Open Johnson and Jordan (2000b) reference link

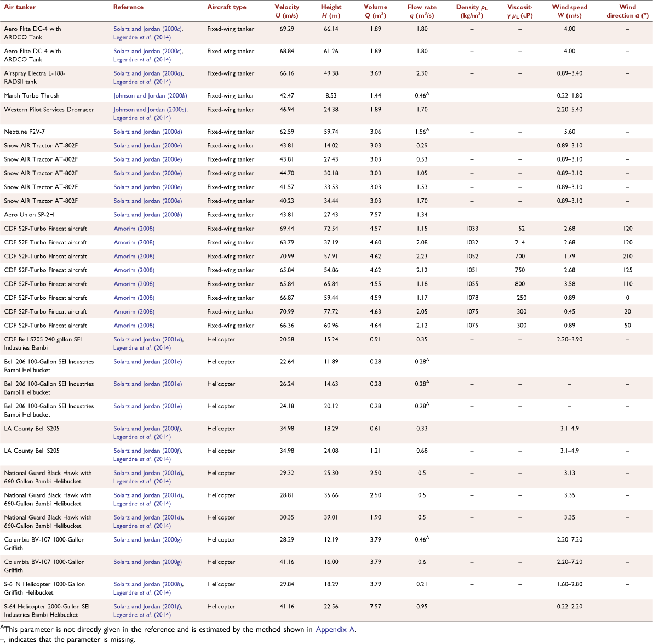click(150, 95)
